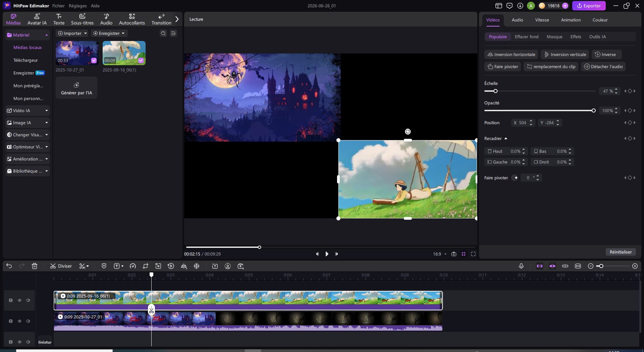Play the preview video

pos(327,254)
